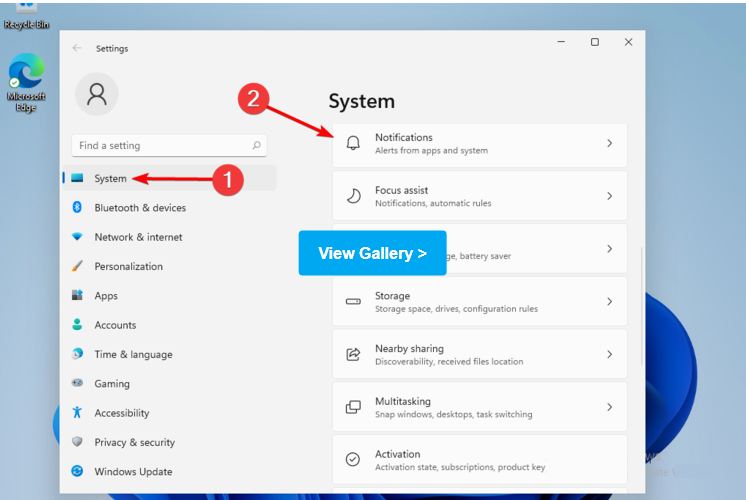Go to Personalization settings

[128, 266]
